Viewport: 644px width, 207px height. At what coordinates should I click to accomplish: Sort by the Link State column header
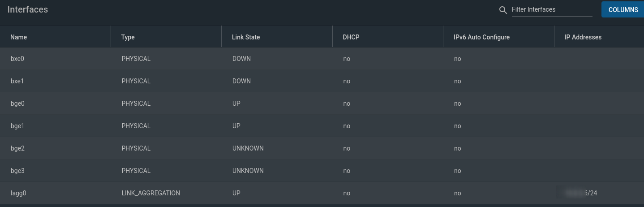coord(246,37)
